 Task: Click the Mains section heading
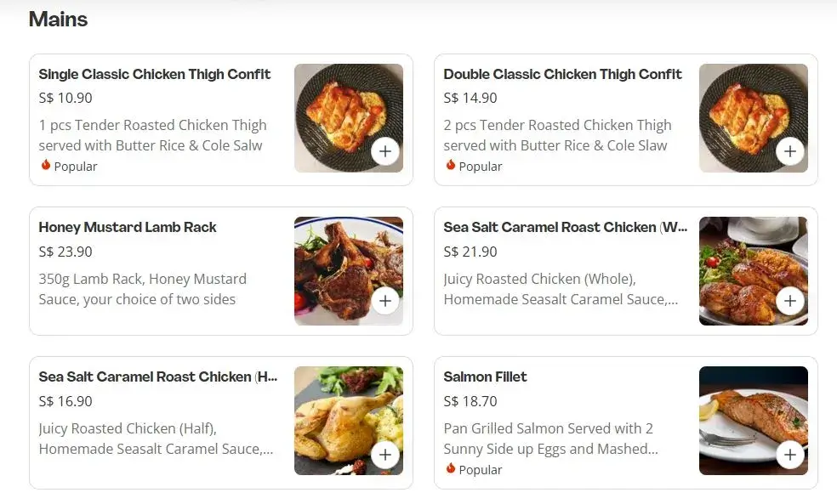point(58,20)
